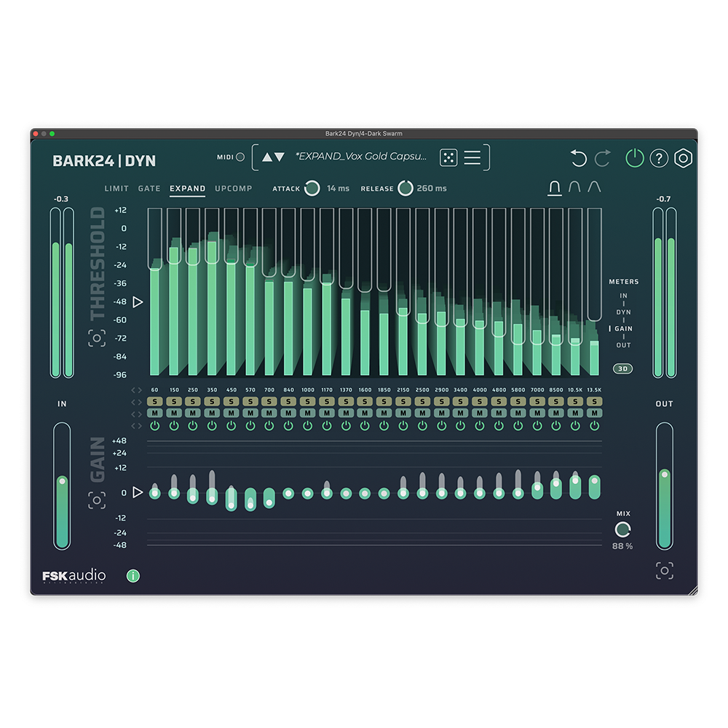Click the output focus target icon
Image resolution: width=728 pixels, height=728 pixels.
tap(665, 571)
